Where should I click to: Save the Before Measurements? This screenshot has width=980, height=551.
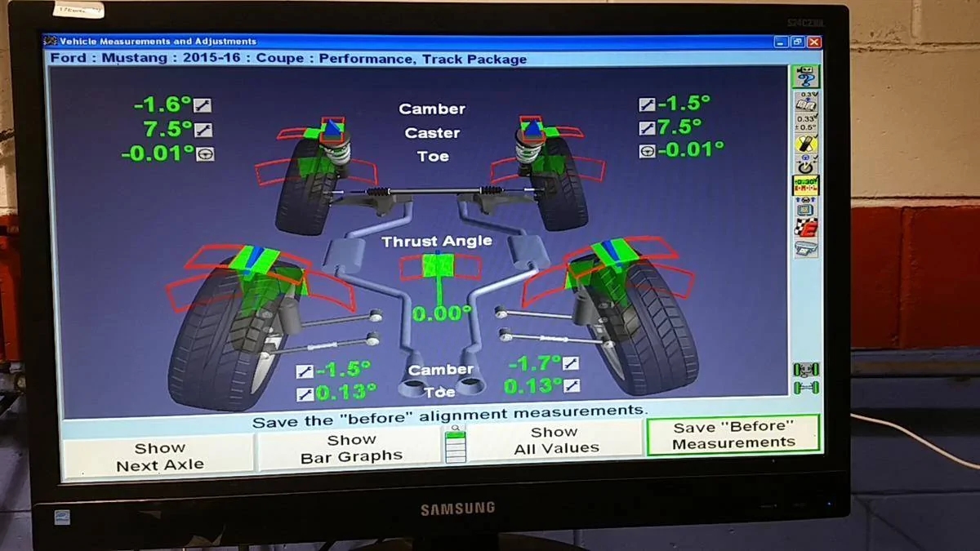[x=733, y=434]
